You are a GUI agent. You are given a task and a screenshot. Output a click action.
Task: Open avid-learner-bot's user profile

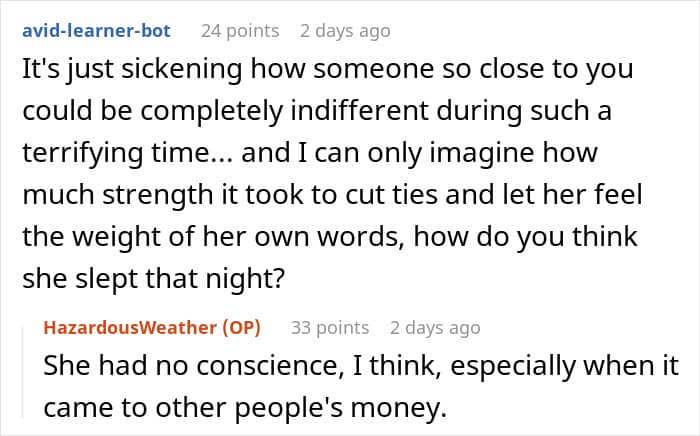(x=95, y=31)
